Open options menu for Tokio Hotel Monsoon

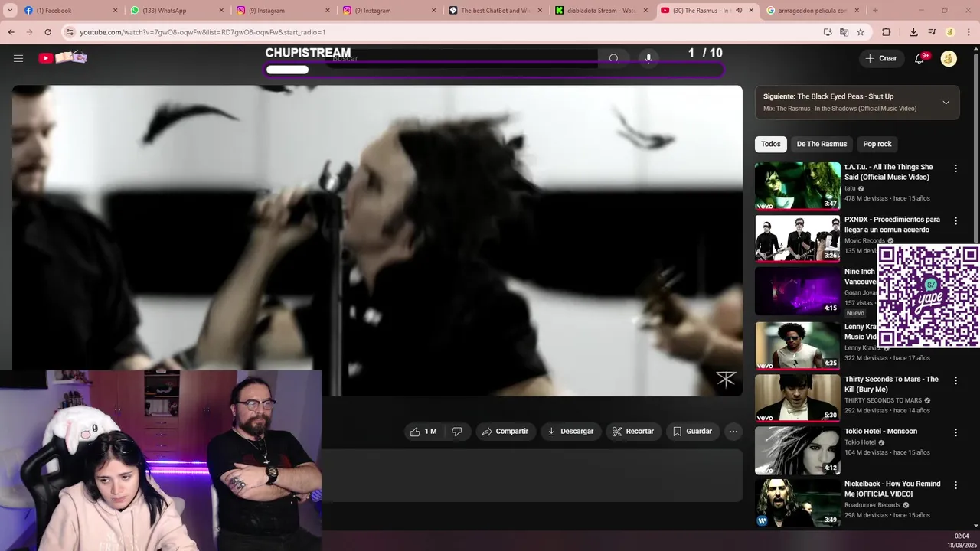tap(955, 432)
